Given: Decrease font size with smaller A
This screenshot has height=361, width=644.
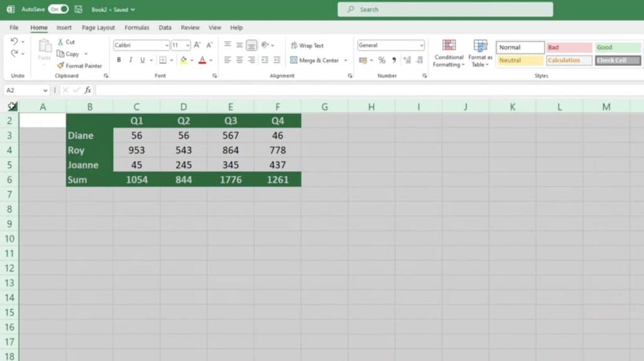Looking at the screenshot, I should point(209,45).
